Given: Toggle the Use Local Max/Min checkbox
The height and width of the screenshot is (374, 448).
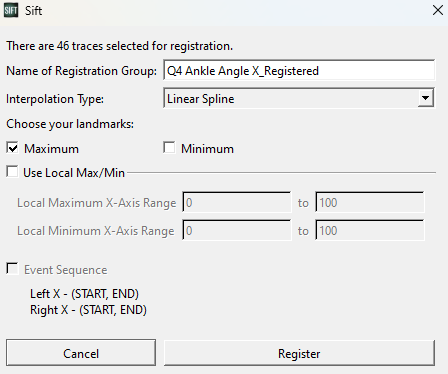Looking at the screenshot, I should point(12,172).
